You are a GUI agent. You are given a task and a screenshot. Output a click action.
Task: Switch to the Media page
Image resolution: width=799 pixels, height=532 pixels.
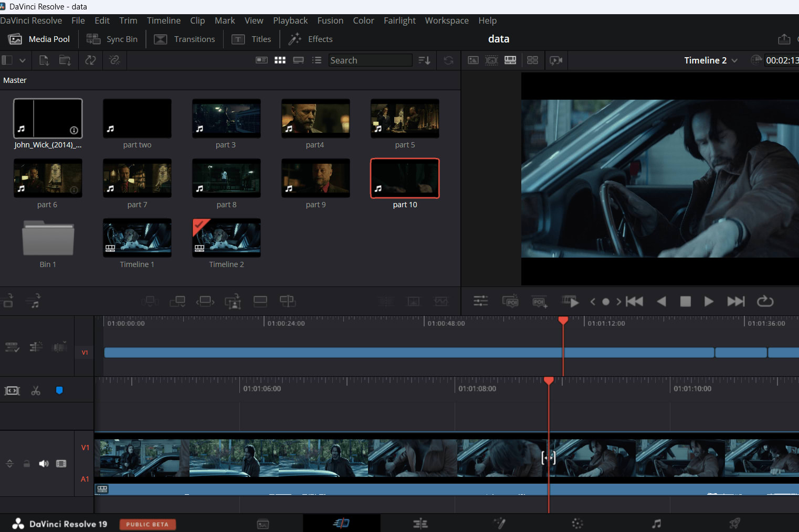click(x=263, y=524)
